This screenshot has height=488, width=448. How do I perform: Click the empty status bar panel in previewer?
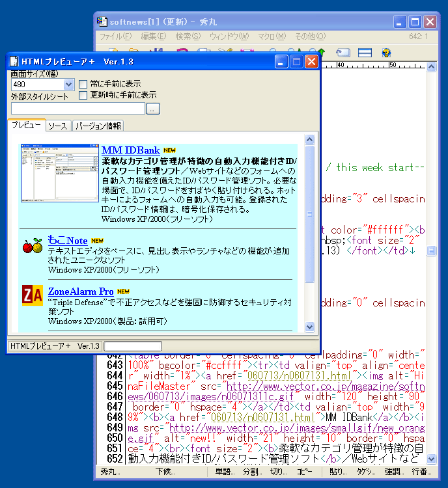click(133, 346)
